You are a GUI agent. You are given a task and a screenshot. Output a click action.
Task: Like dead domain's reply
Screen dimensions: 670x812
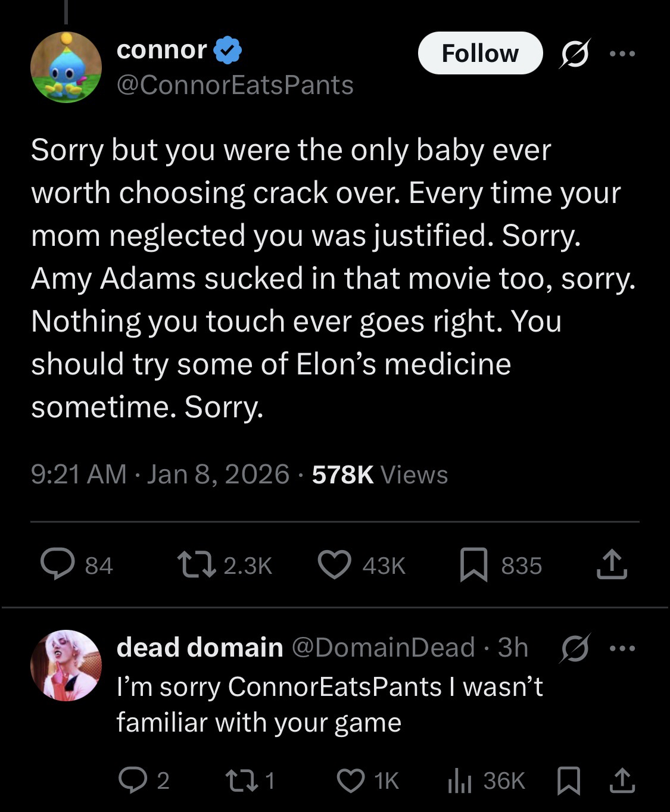click(x=351, y=780)
